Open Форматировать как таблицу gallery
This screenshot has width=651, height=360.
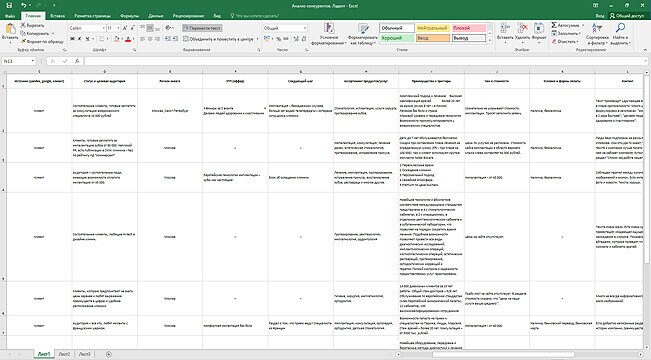pos(363,34)
